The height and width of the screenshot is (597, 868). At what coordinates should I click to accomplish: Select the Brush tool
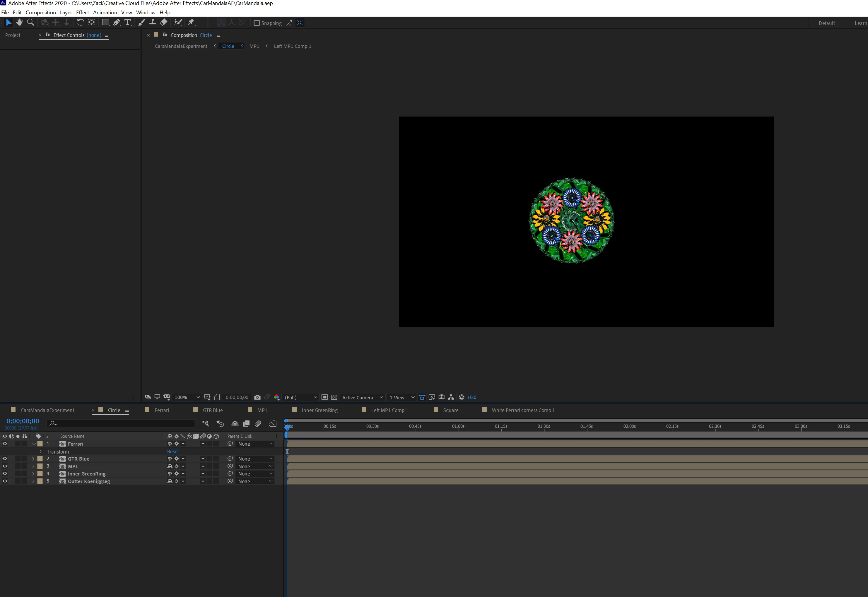(141, 23)
